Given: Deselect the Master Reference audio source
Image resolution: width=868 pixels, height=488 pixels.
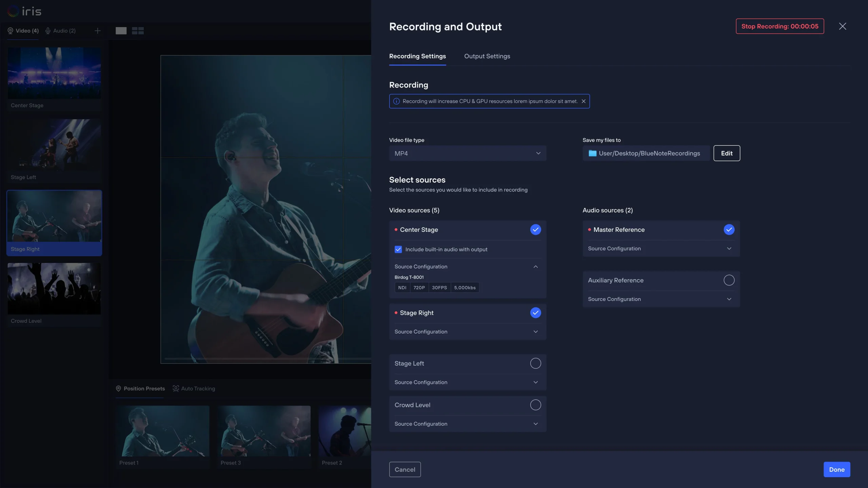Looking at the screenshot, I should pos(729,230).
